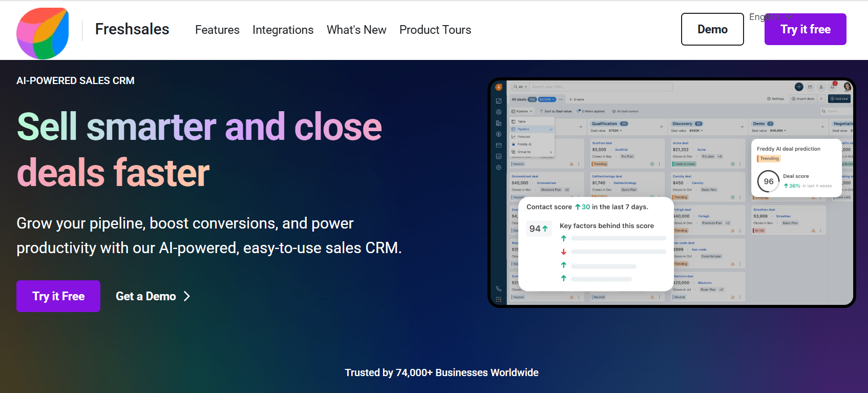868x393 pixels.
Task: Open the Scotfind deal card title
Action: (x=602, y=143)
